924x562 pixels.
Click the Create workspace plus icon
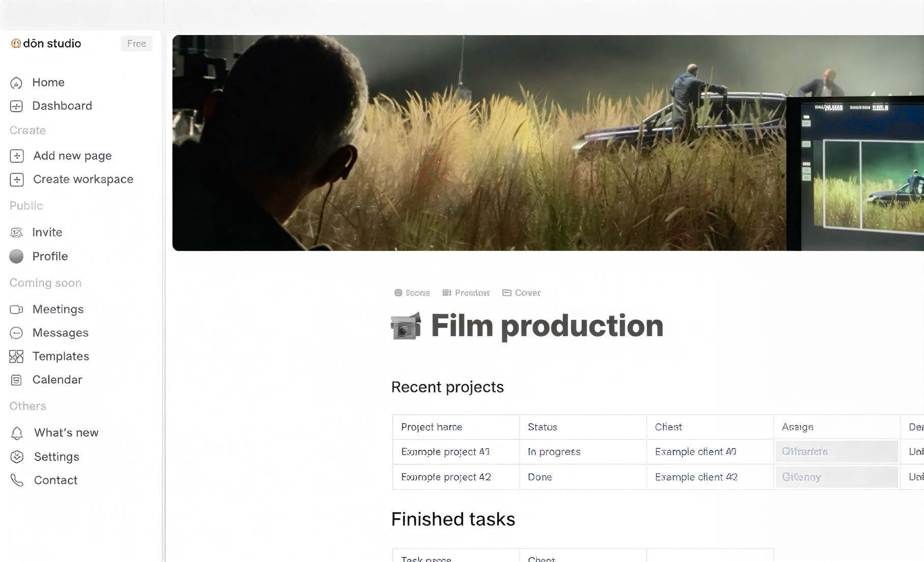17,180
